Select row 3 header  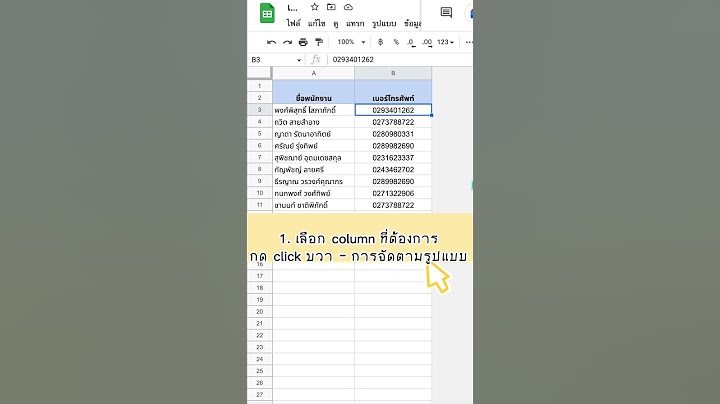click(x=259, y=110)
